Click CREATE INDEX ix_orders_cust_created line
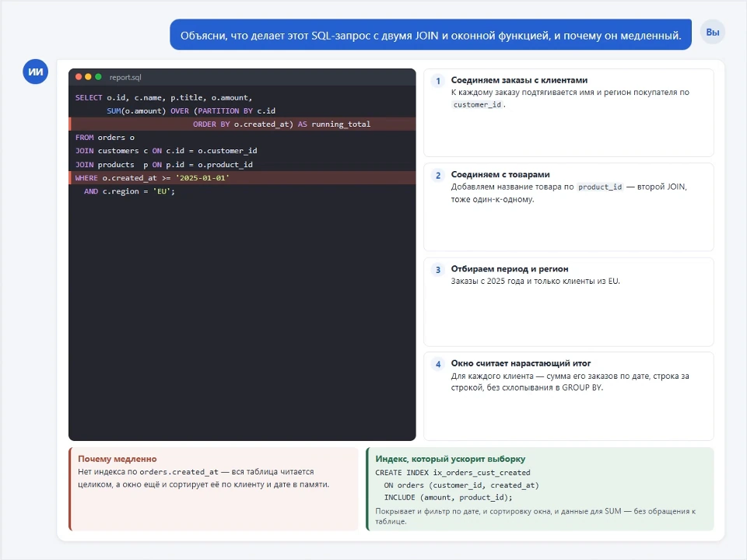Viewport: 747px width, 560px height. coord(453,473)
